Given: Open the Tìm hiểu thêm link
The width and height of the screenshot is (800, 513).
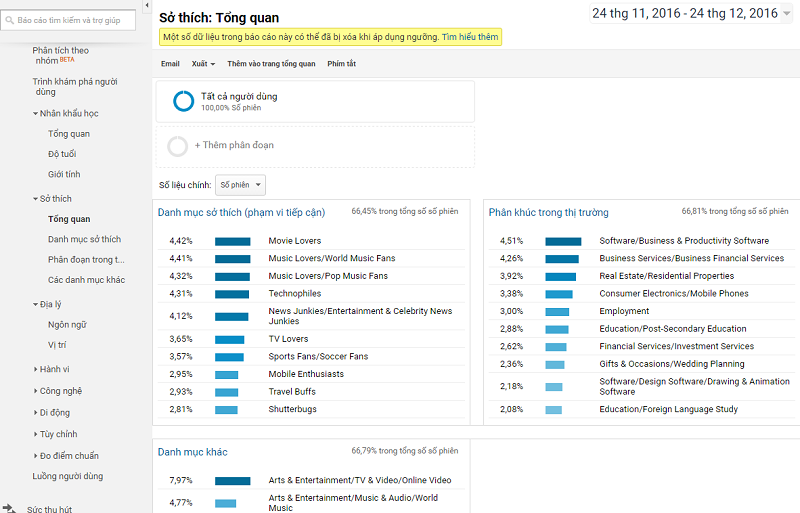Looking at the screenshot, I should [x=470, y=37].
